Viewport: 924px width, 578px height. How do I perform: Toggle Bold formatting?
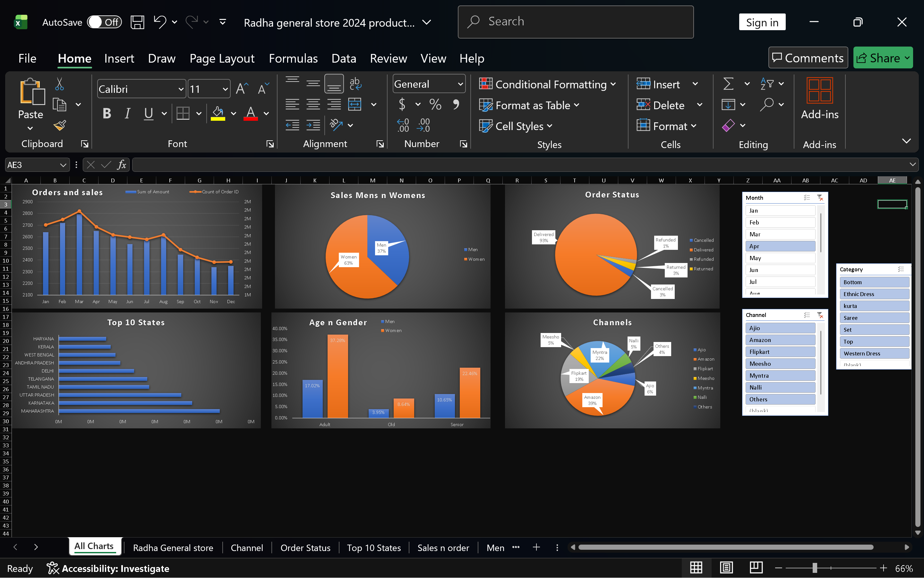click(x=107, y=113)
